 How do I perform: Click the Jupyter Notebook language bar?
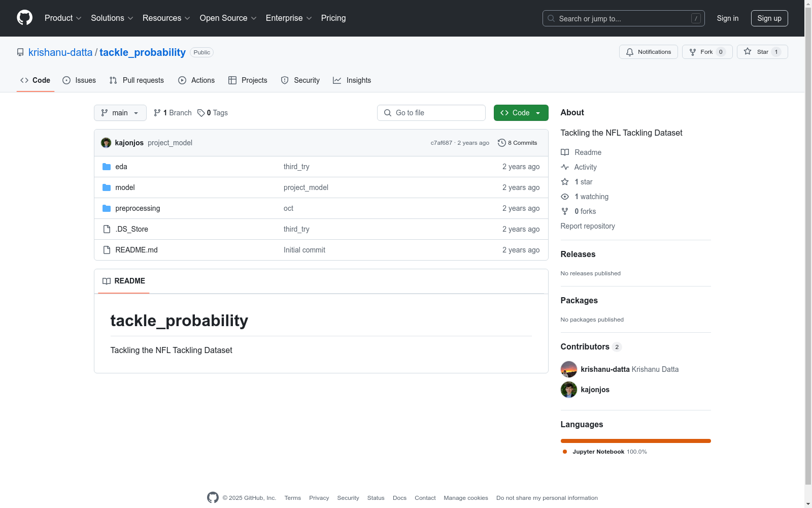pyautogui.click(x=636, y=441)
